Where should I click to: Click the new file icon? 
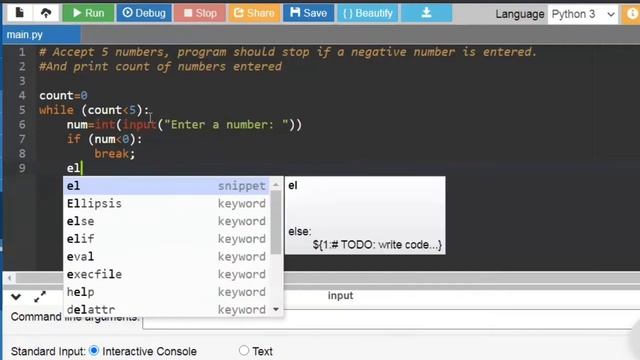pos(19,13)
